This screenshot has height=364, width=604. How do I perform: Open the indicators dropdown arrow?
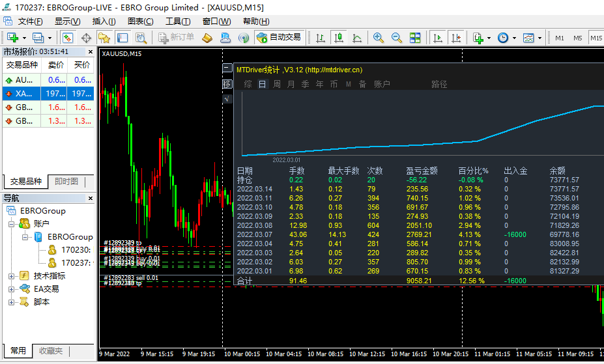coord(489,38)
